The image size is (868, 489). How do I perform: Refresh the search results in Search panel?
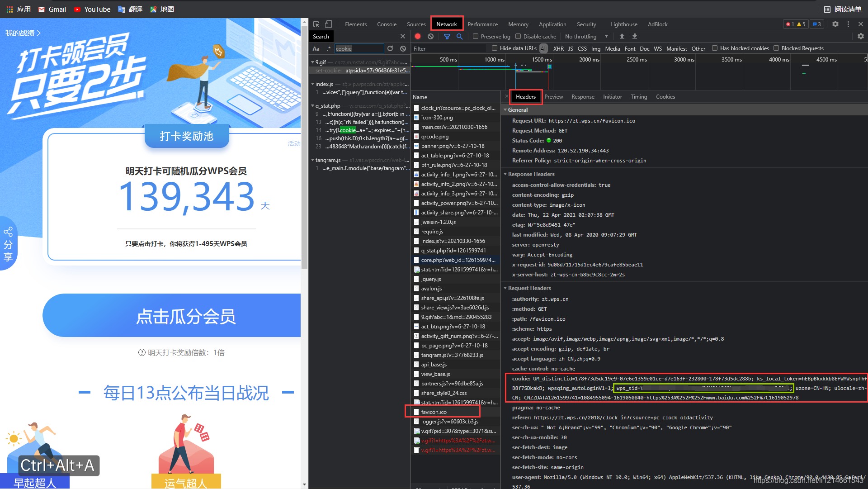390,48
